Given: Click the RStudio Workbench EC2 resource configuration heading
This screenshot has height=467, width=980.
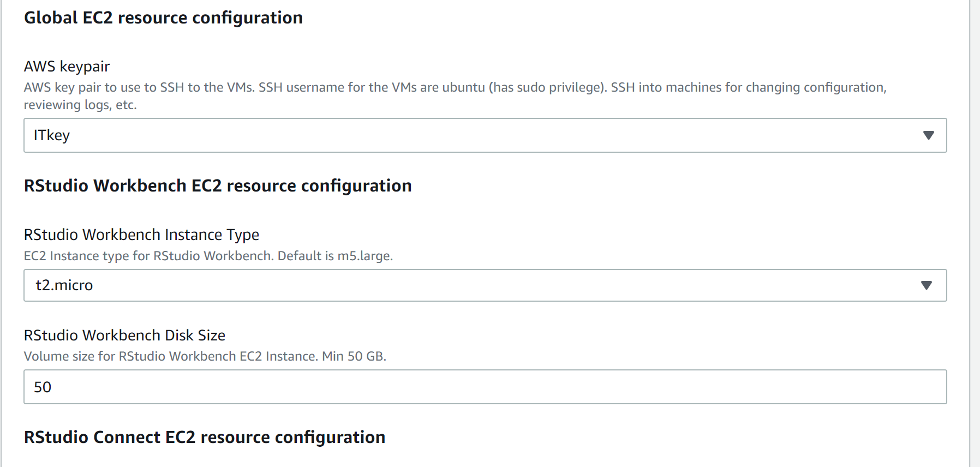Looking at the screenshot, I should point(217,185).
